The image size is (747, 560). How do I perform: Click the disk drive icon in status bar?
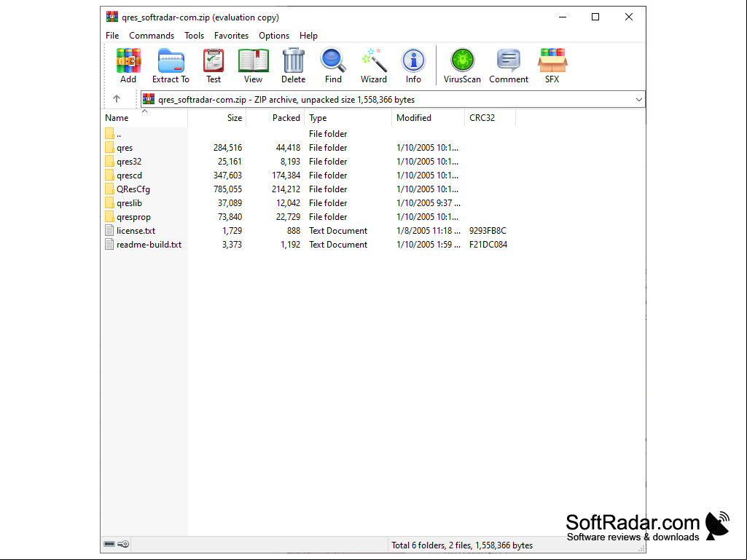(x=109, y=544)
